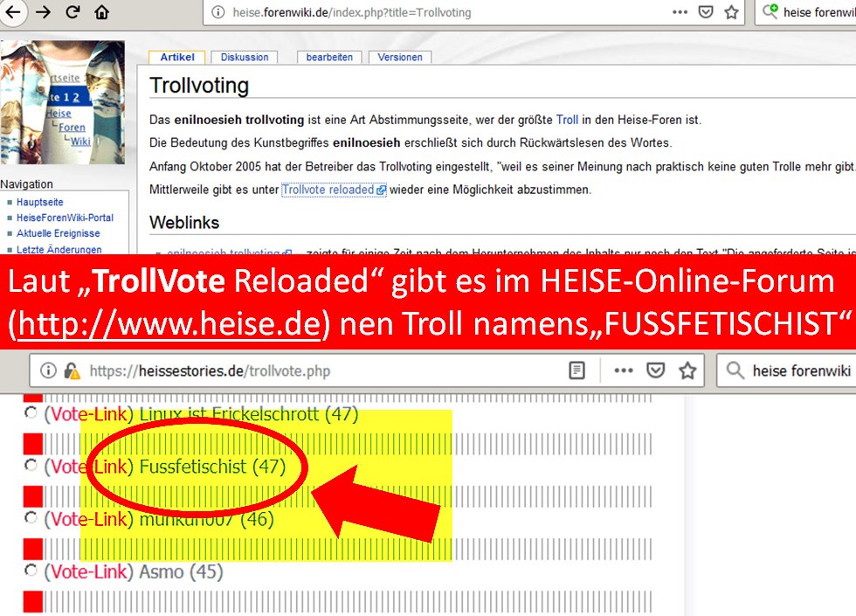Open Letzte Änderungen link
This screenshot has height=616, width=856.
point(59,250)
